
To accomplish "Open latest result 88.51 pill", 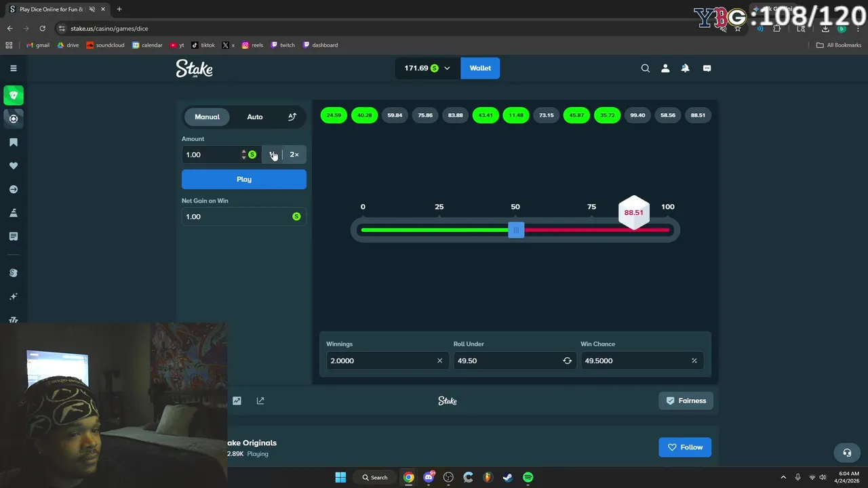I will coord(698,115).
